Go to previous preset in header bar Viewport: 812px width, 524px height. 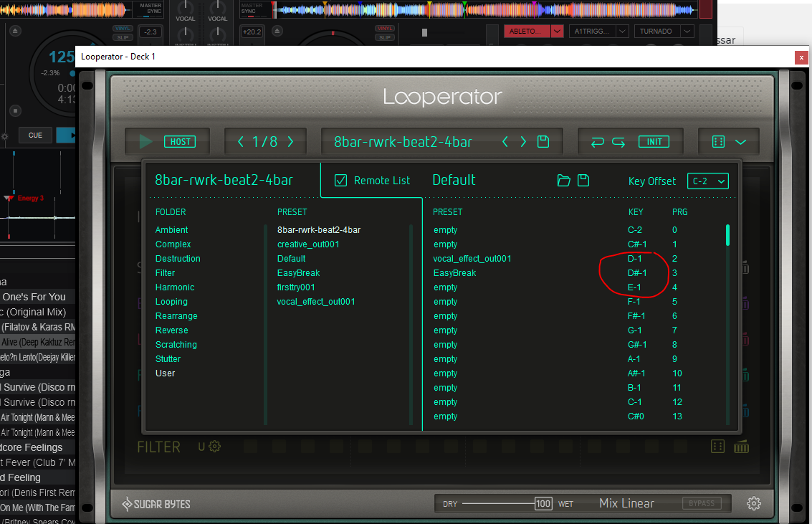[505, 141]
